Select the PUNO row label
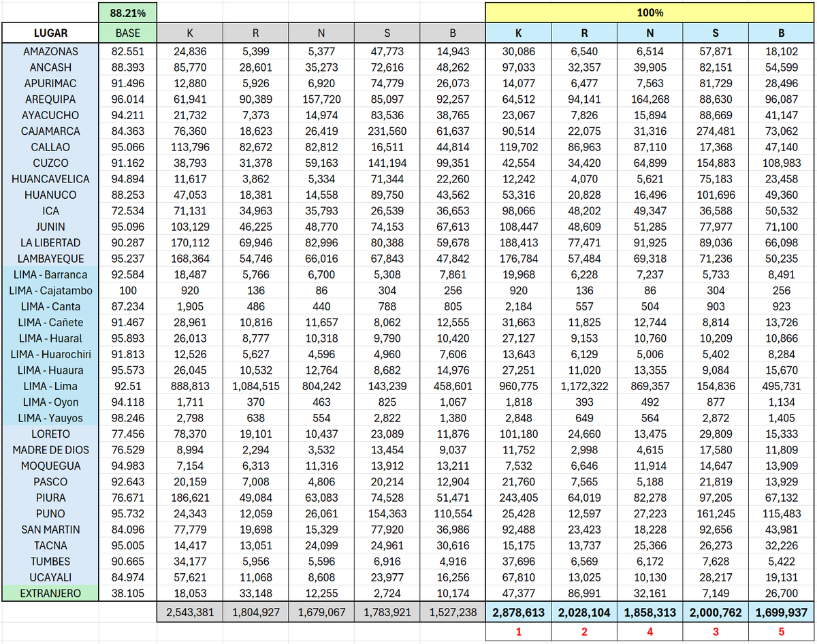 [50, 513]
